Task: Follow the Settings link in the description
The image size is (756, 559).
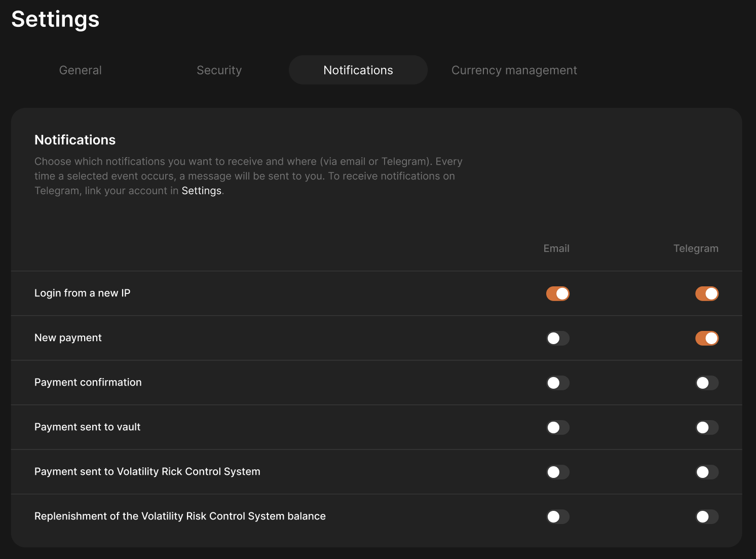Action: (201, 191)
